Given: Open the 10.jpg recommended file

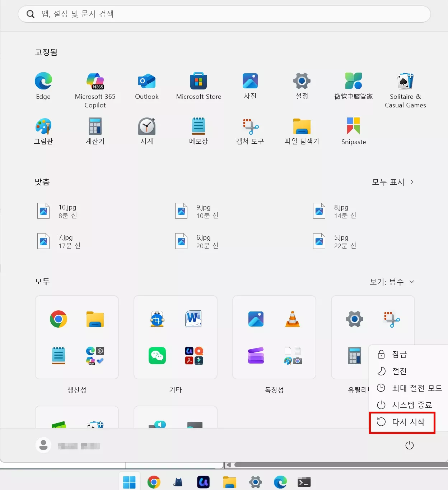Looking at the screenshot, I should 61,211.
